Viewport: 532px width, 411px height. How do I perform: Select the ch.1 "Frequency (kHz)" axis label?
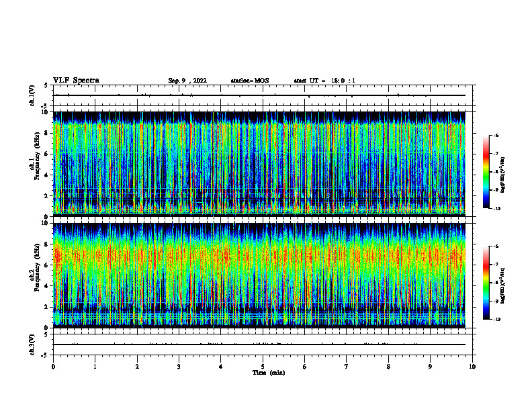point(37,156)
